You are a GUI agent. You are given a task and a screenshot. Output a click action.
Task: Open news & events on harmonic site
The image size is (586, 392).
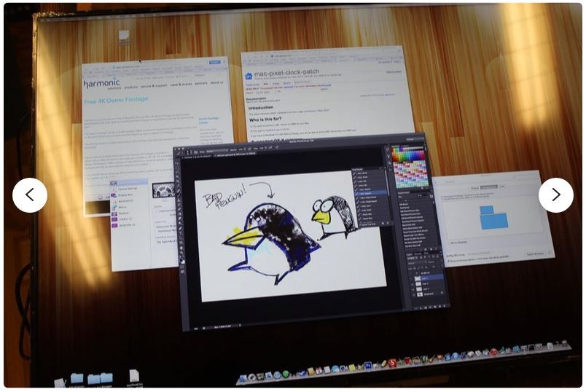pos(181,85)
